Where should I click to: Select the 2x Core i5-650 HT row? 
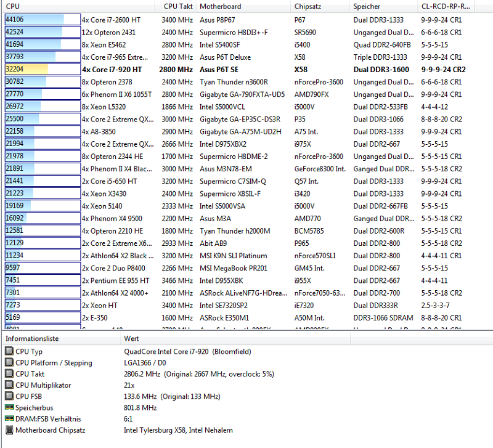239,181
